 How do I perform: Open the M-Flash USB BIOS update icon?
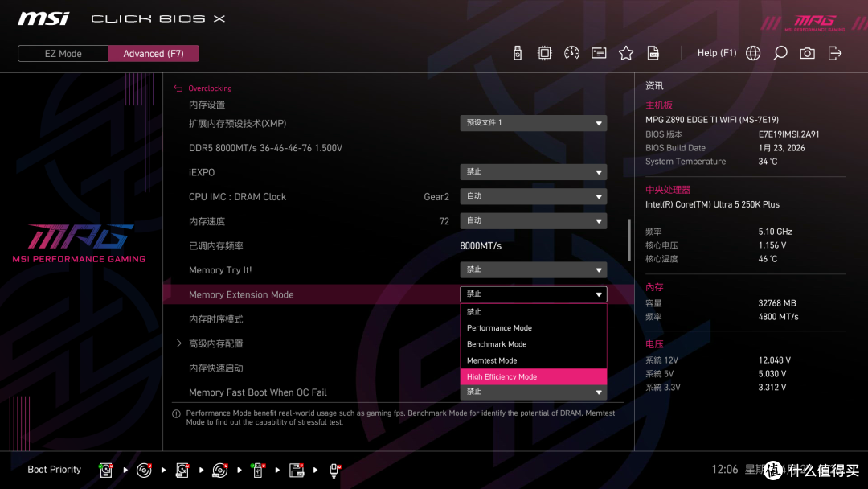pyautogui.click(x=517, y=53)
